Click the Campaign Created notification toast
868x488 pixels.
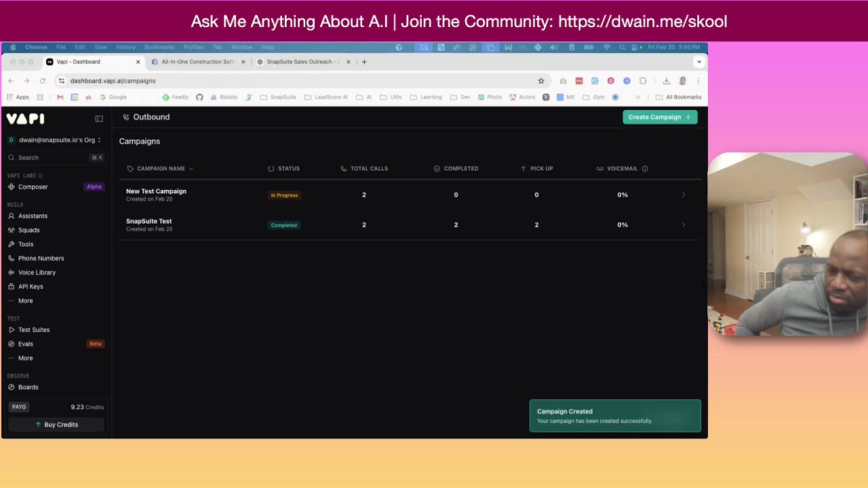(x=615, y=415)
